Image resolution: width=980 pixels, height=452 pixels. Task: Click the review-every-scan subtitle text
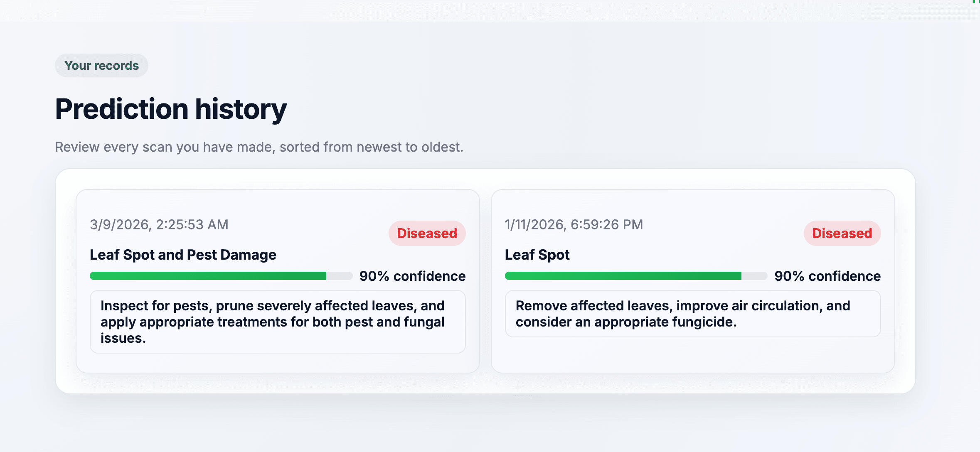click(x=259, y=147)
